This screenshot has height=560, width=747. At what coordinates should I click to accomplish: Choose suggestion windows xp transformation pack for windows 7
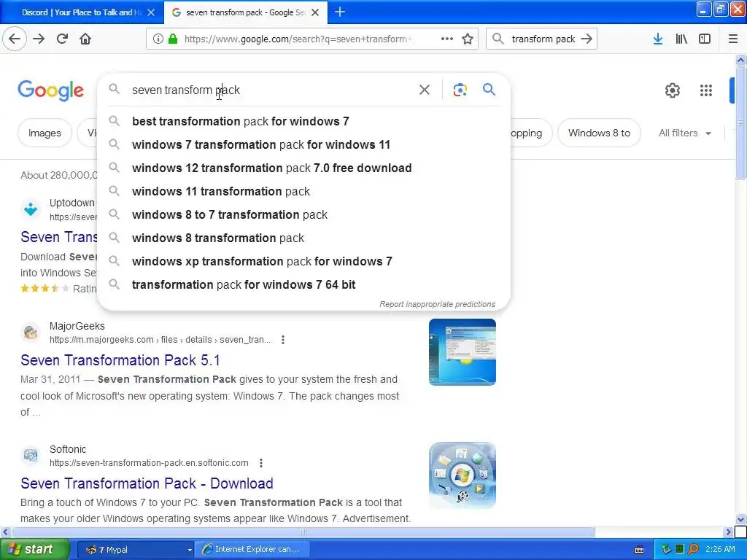303,262
